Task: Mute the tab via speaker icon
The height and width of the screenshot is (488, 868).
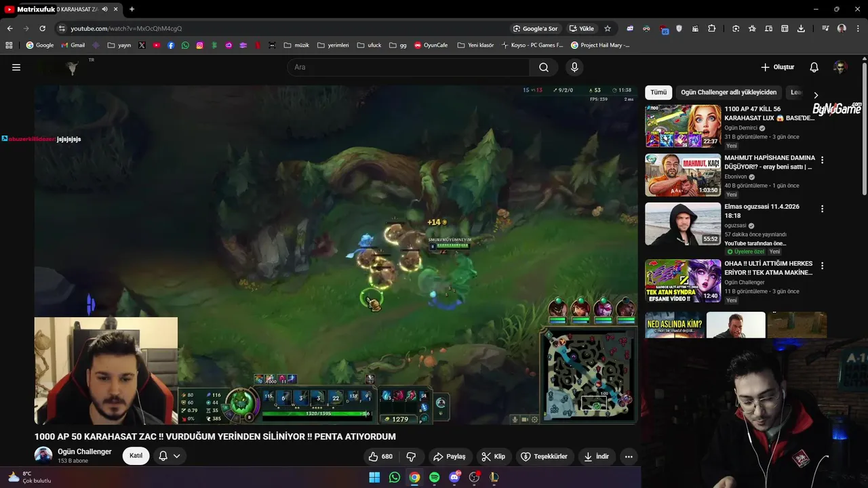Action: click(104, 9)
